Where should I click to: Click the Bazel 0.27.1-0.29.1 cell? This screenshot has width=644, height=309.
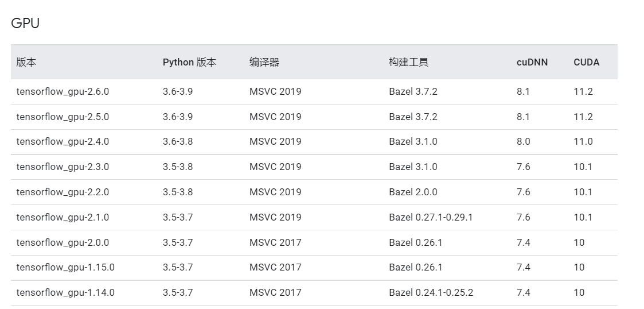(431, 217)
